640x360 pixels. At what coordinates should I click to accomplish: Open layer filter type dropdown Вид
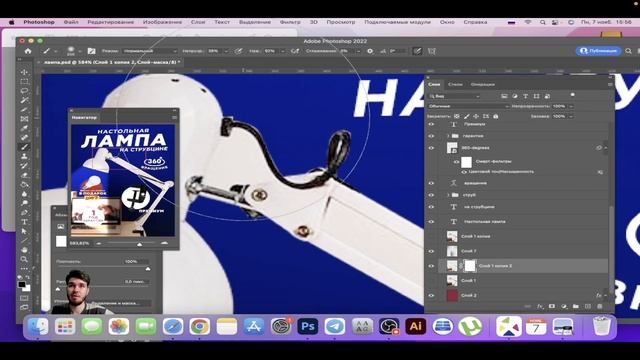pos(454,96)
